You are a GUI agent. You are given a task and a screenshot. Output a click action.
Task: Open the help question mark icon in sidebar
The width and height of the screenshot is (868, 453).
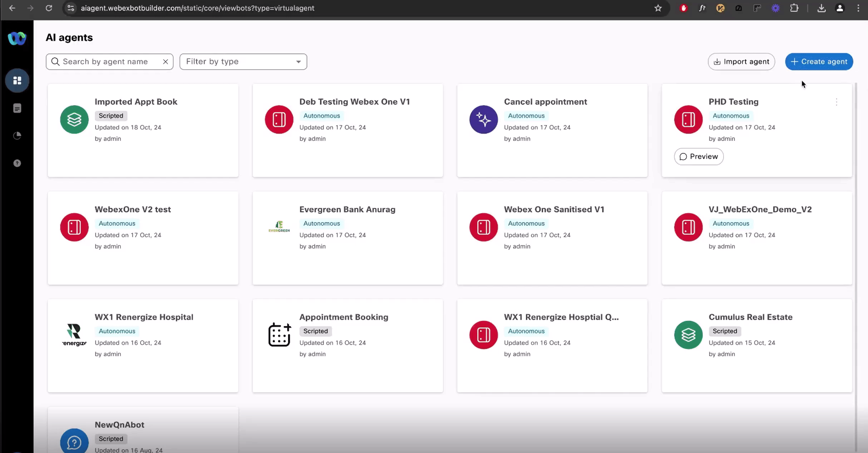tap(17, 163)
